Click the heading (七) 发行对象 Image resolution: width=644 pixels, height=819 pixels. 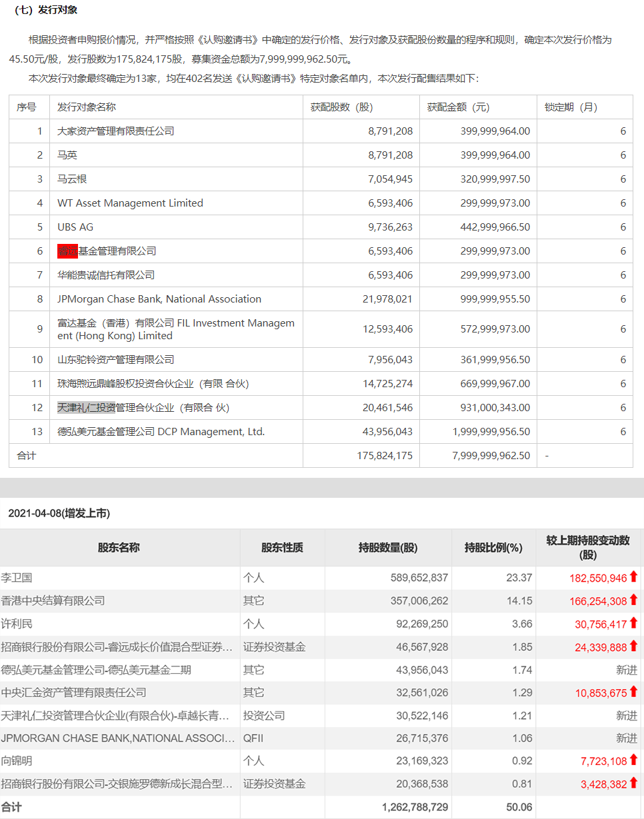[x=45, y=10]
